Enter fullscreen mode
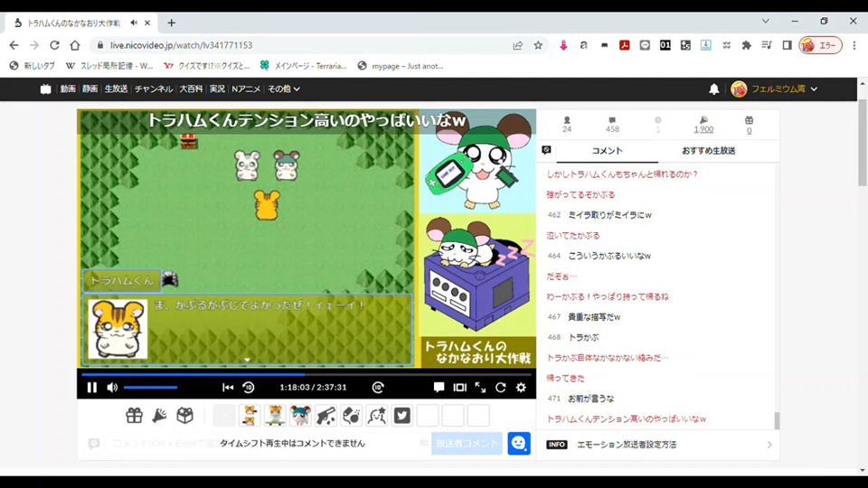The width and height of the screenshot is (868, 488). coord(480,388)
